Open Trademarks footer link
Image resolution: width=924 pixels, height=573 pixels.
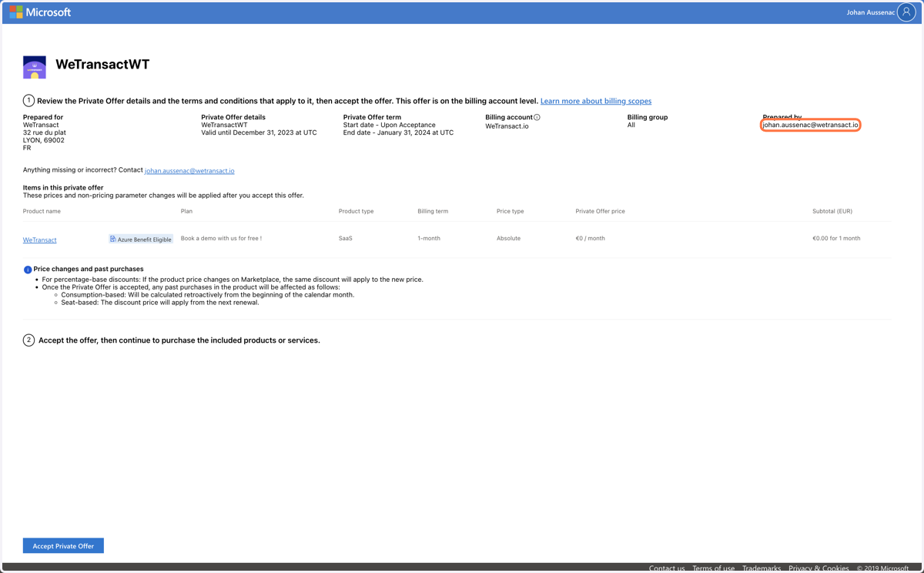click(762, 568)
